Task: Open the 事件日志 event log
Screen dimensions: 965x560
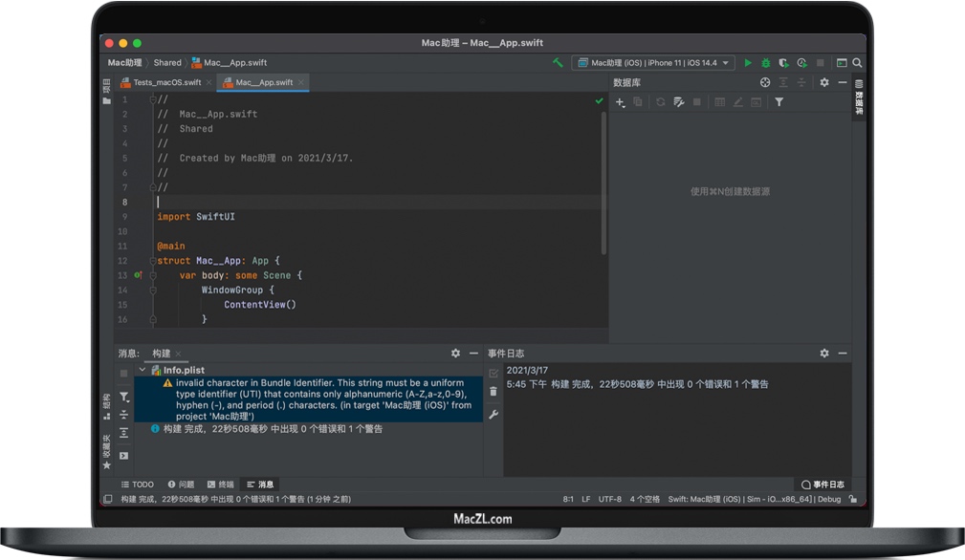Action: [x=823, y=484]
